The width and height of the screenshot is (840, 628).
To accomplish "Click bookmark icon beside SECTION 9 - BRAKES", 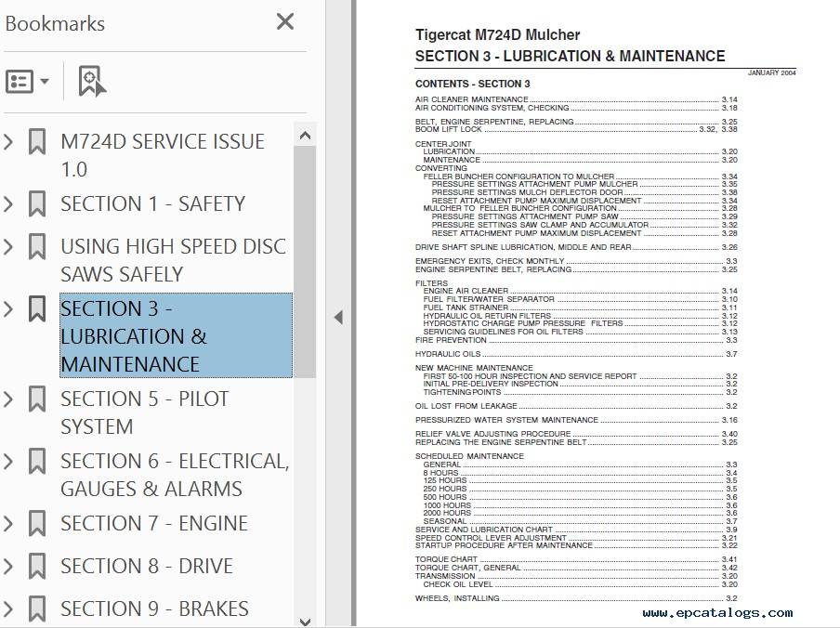I will (37, 609).
